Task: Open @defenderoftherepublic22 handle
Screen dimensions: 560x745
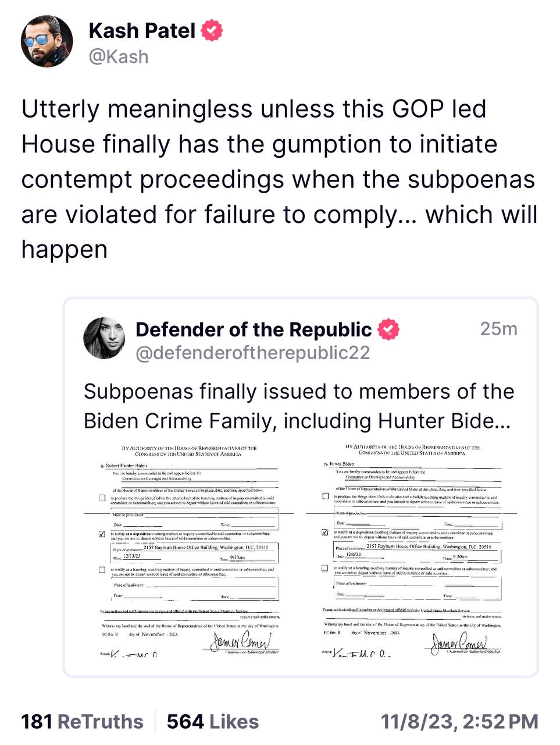Action: pos(252,353)
